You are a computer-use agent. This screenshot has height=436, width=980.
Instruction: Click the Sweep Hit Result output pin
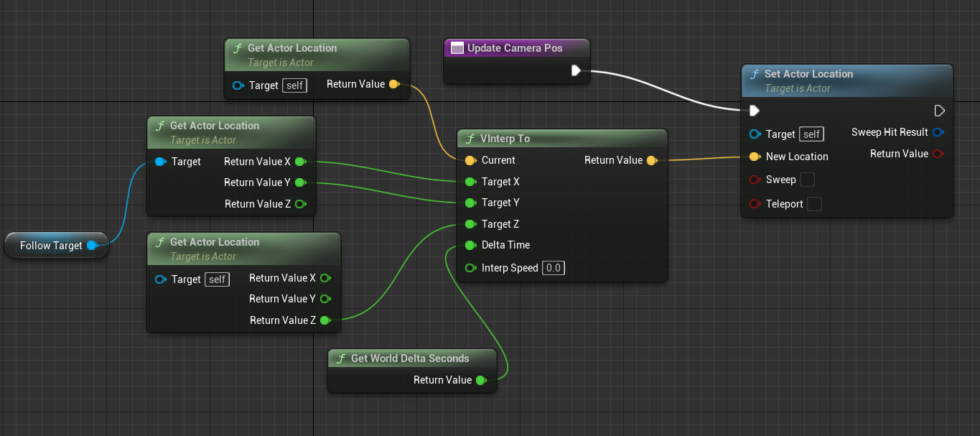click(938, 132)
